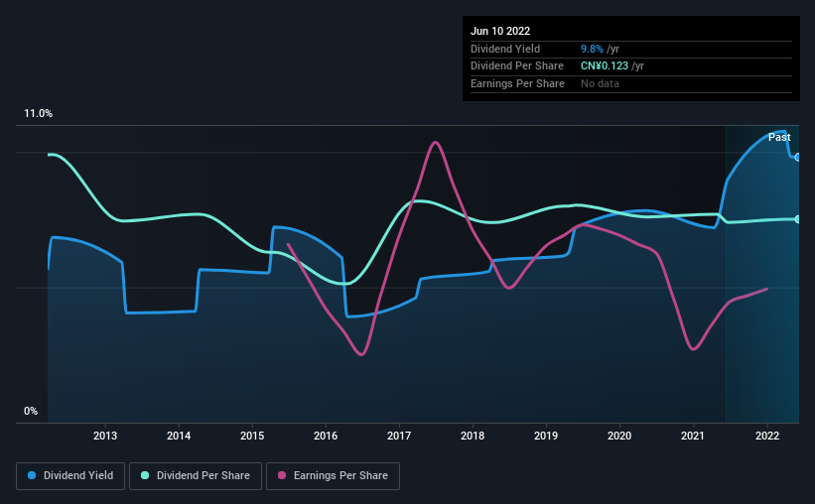This screenshot has height=504, width=815.
Task: Click the 2017 x-axis label
Action: click(399, 436)
